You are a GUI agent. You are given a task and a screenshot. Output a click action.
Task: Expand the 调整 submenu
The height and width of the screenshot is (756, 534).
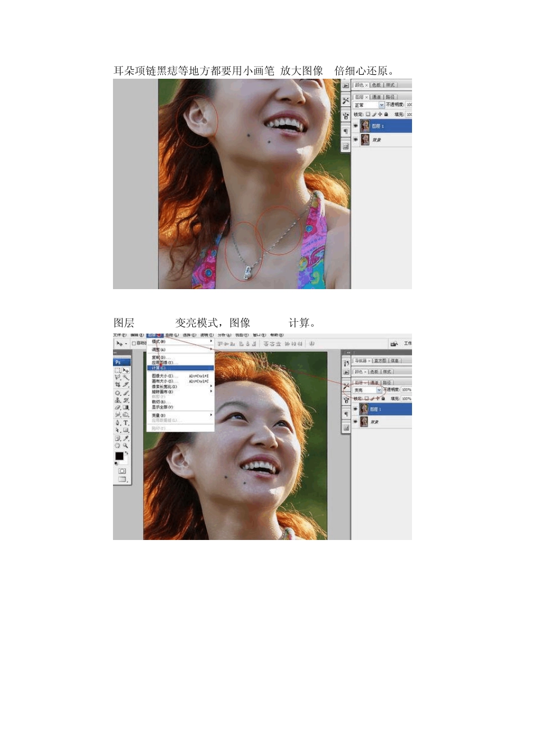coord(180,350)
